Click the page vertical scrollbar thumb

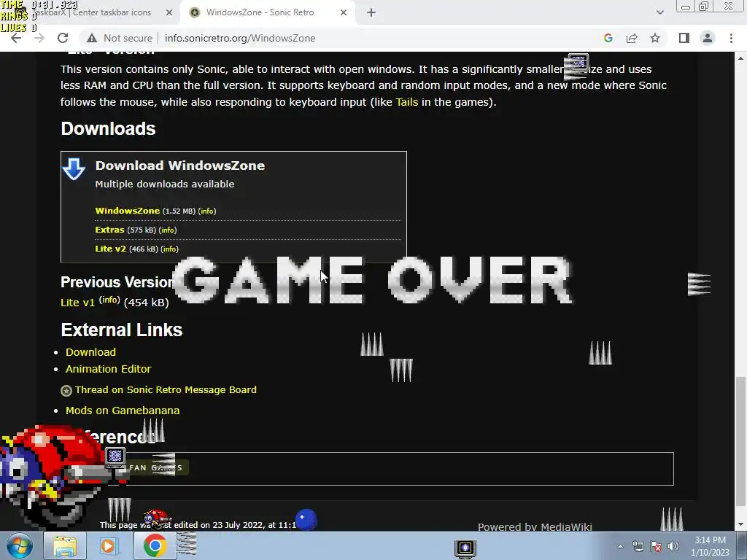pos(740,442)
